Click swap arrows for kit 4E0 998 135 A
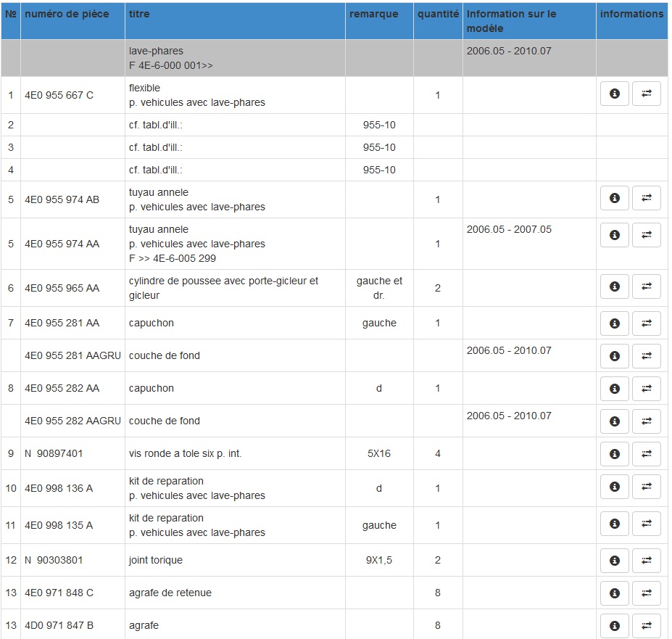The width and height of the screenshot is (672, 639). tap(647, 523)
